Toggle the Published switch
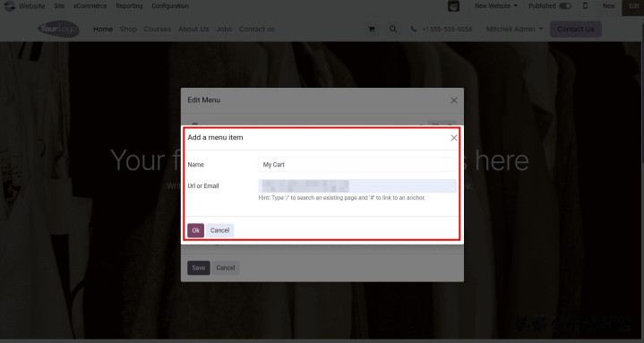The height and width of the screenshot is (343, 644). coord(565,6)
